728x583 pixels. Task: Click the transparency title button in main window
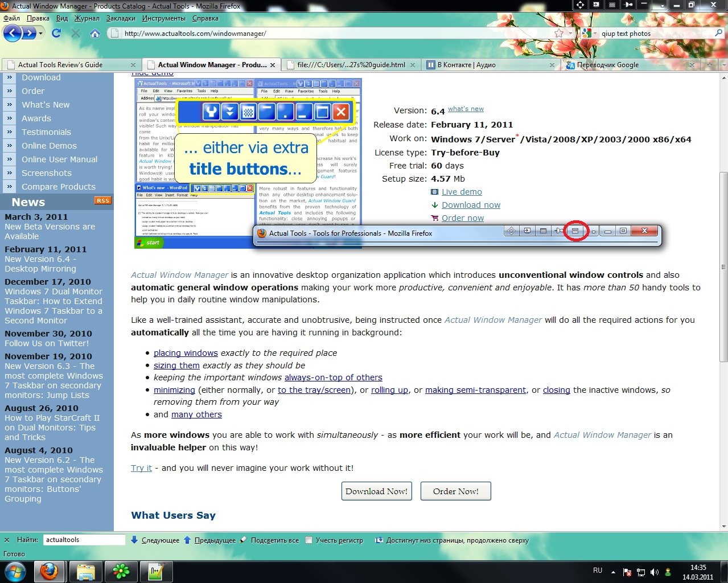click(x=612, y=5)
